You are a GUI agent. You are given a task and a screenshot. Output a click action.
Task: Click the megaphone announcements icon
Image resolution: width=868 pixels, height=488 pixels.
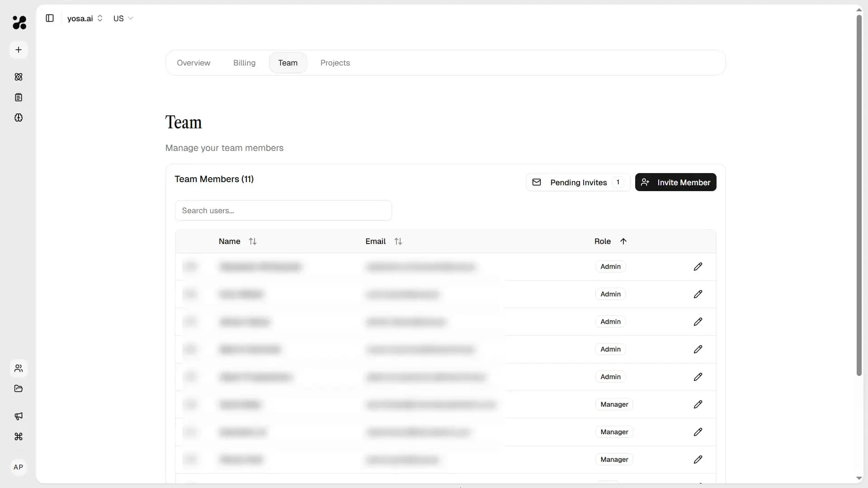(18, 416)
